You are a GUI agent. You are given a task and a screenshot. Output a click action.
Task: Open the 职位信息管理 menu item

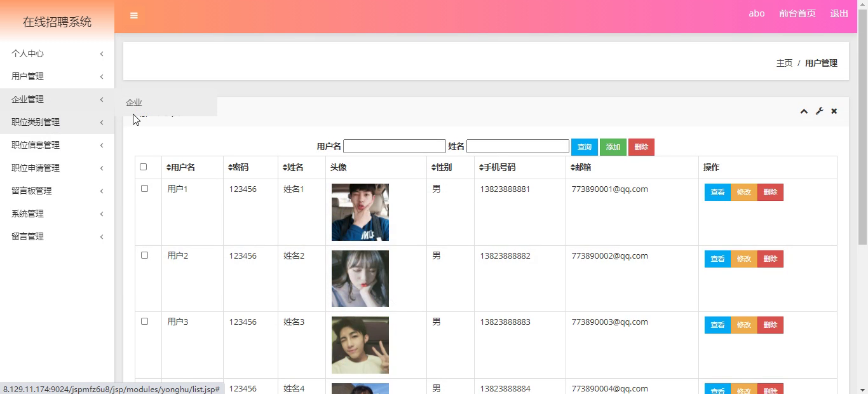coord(57,146)
